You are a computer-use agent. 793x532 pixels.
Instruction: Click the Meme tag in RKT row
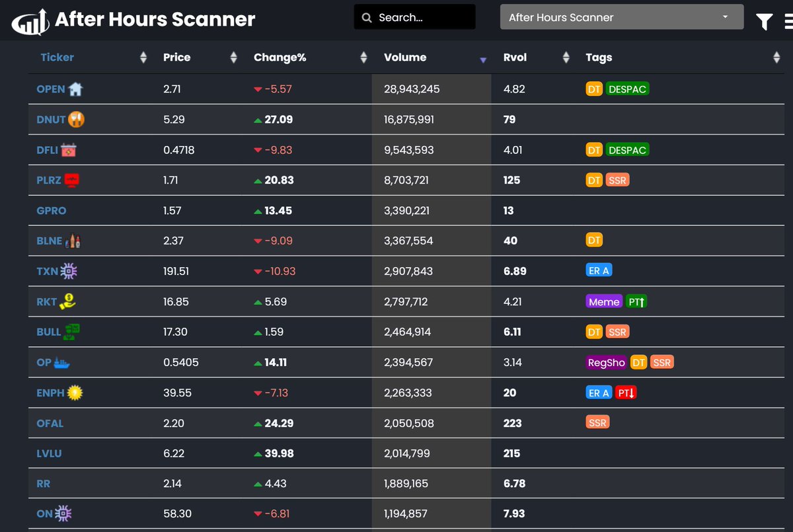[x=604, y=301]
